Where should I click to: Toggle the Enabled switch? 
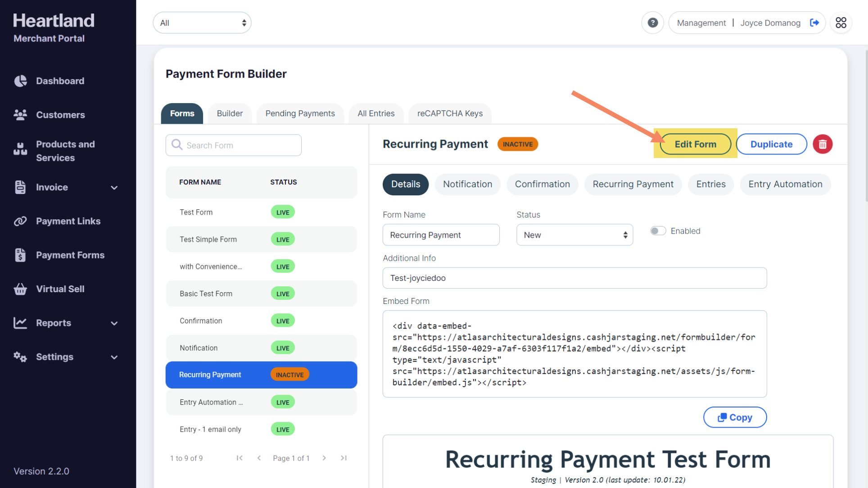pos(658,231)
